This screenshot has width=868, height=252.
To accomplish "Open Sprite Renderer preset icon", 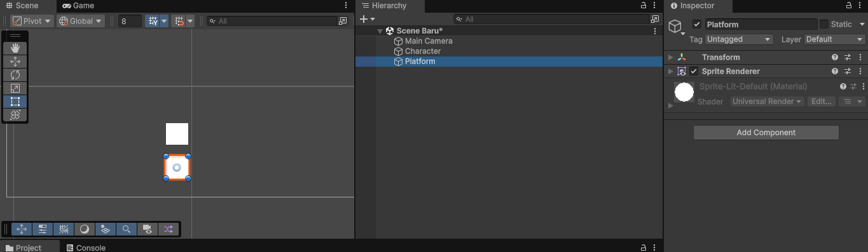I will 848,71.
